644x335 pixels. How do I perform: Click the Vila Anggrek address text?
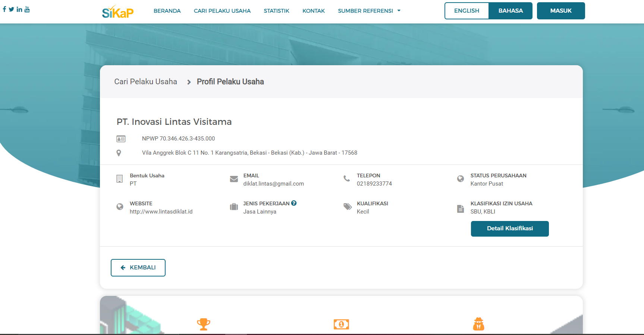tap(249, 153)
